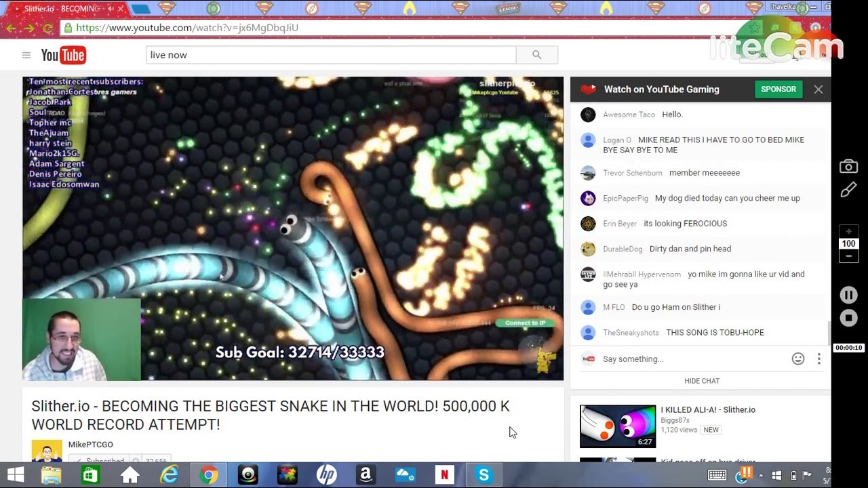Open the chat emoji picker
Viewport: 868px width, 488px height.
(x=797, y=359)
